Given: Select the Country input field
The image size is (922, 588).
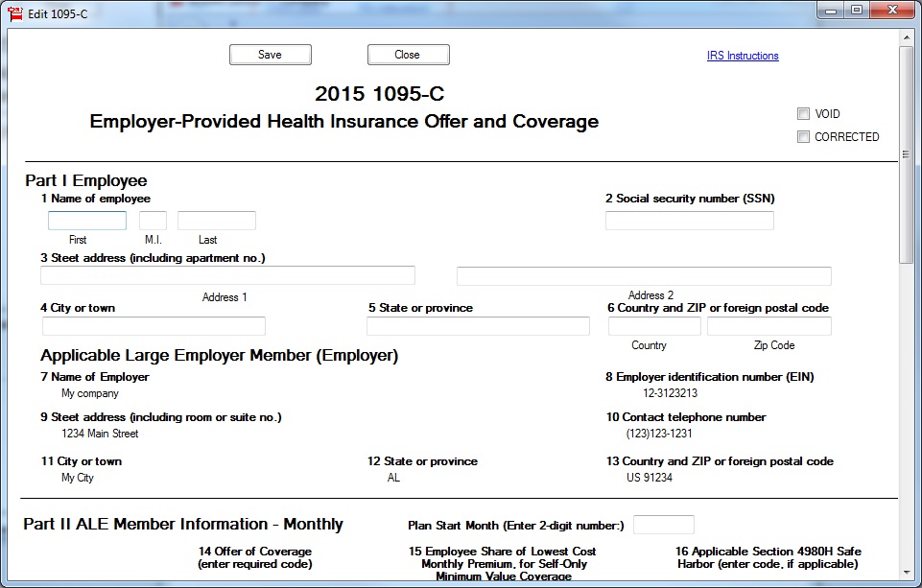Looking at the screenshot, I should (x=654, y=326).
